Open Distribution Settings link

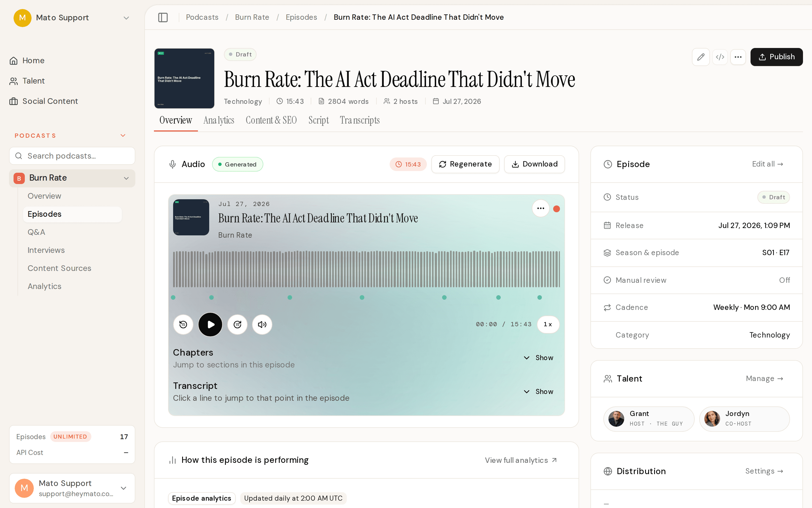click(764, 471)
